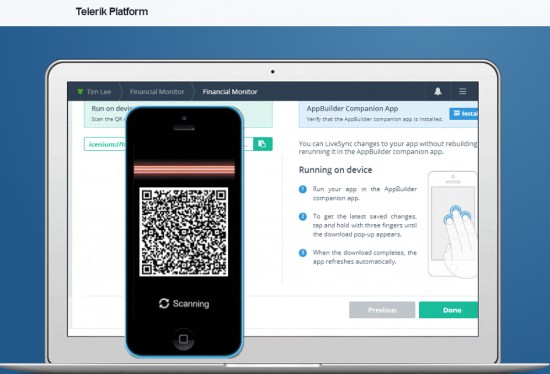Click the QR code on the phone
This screenshot has height=374, width=550.
click(x=184, y=232)
